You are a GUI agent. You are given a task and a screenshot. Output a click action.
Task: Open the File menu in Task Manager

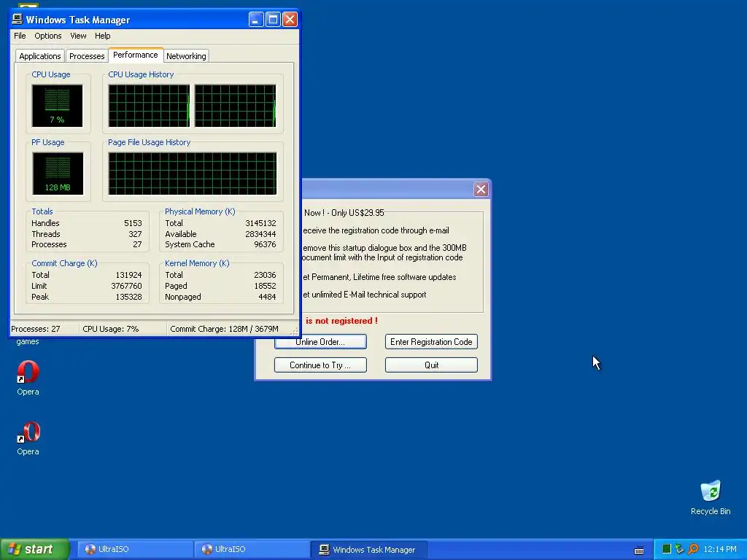[20, 36]
